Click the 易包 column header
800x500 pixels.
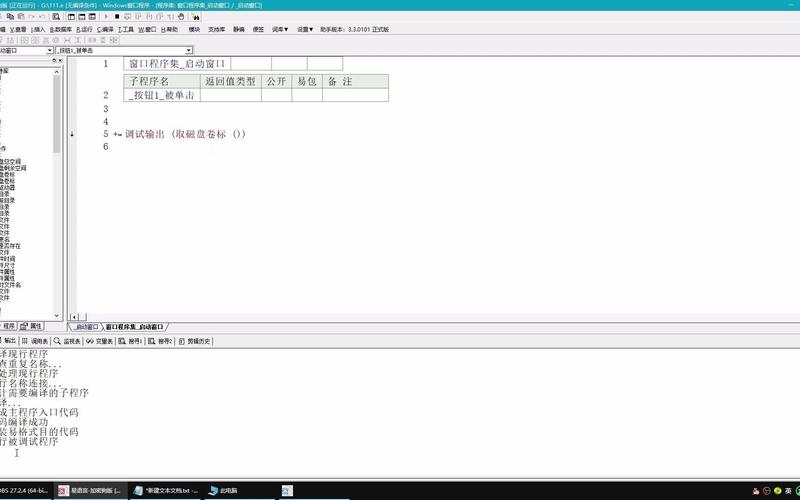click(307, 81)
